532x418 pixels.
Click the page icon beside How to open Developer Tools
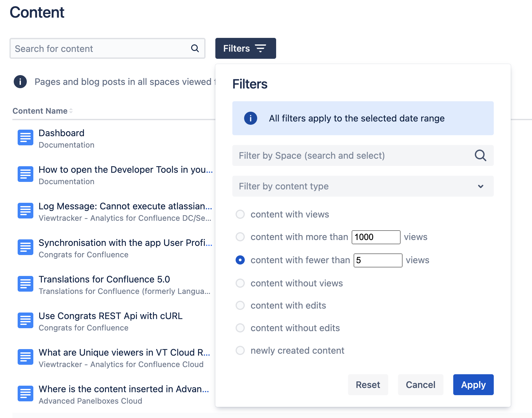coord(25,174)
